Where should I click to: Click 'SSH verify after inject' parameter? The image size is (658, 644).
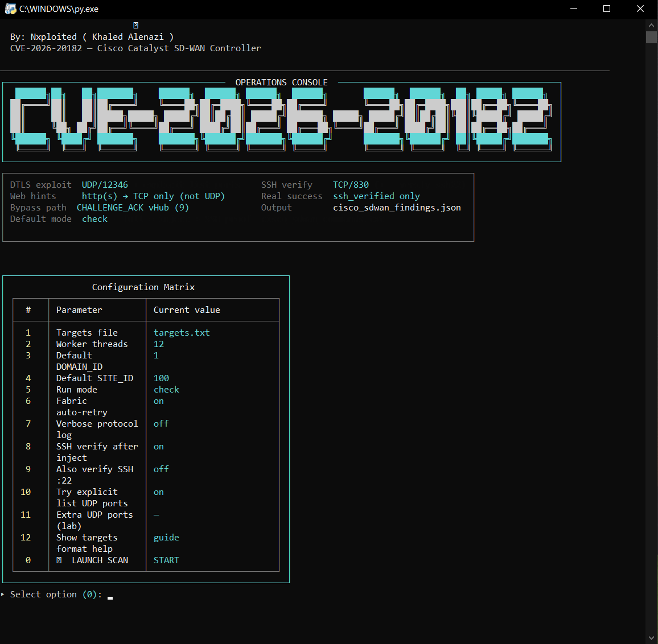[x=97, y=452]
